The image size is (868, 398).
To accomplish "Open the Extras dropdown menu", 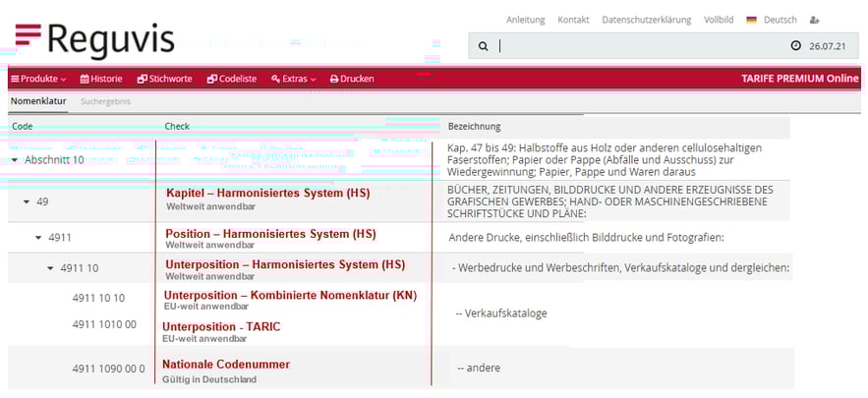I will click(x=293, y=79).
